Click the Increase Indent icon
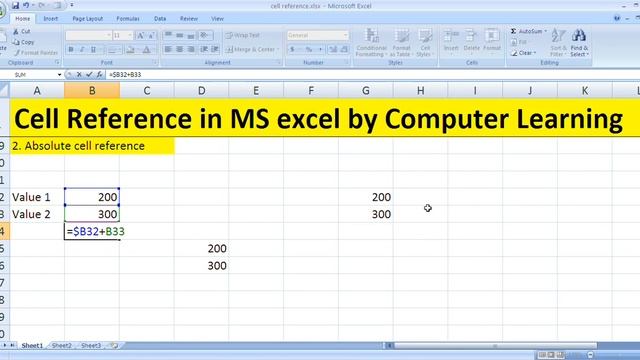640x360 pixels. (x=215, y=49)
